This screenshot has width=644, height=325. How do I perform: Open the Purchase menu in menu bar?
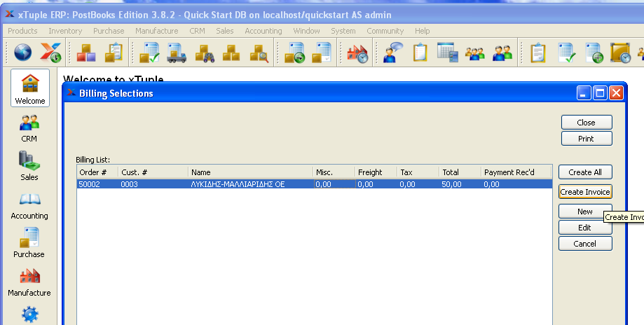[109, 31]
